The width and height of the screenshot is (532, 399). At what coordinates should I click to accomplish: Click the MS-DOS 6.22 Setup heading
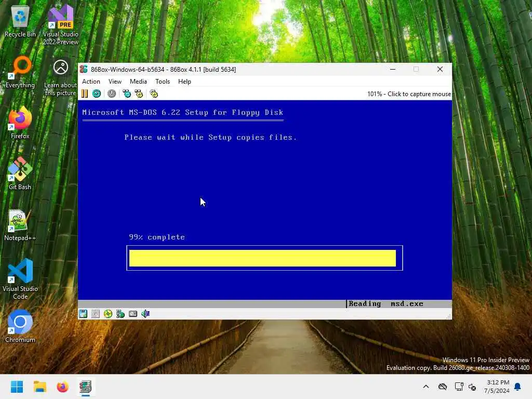tap(182, 112)
